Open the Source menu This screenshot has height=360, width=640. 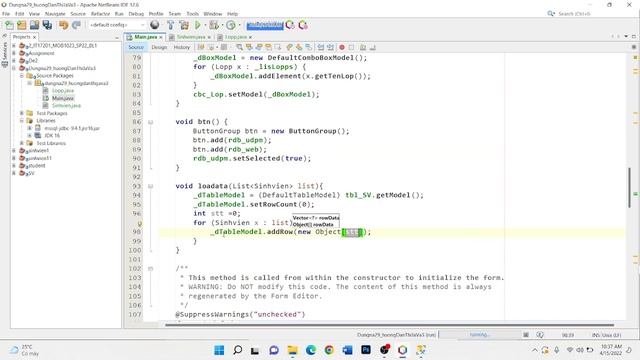(x=78, y=13)
